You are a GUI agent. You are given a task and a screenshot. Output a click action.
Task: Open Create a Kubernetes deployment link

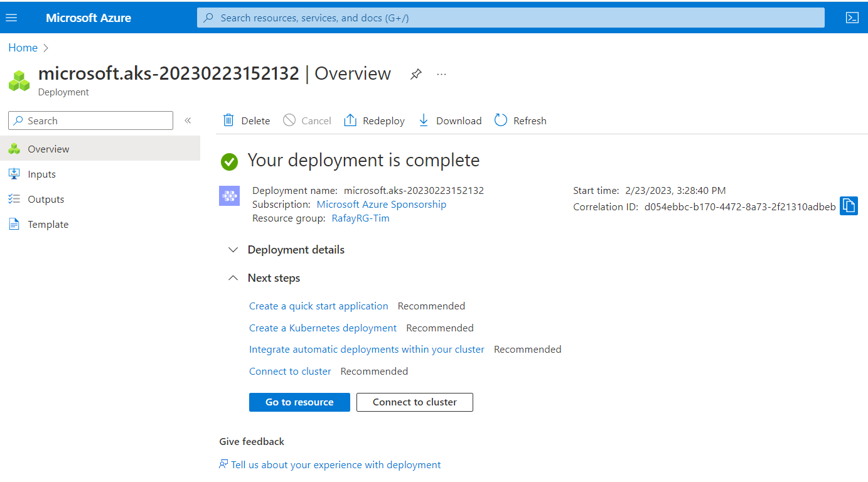pos(323,328)
